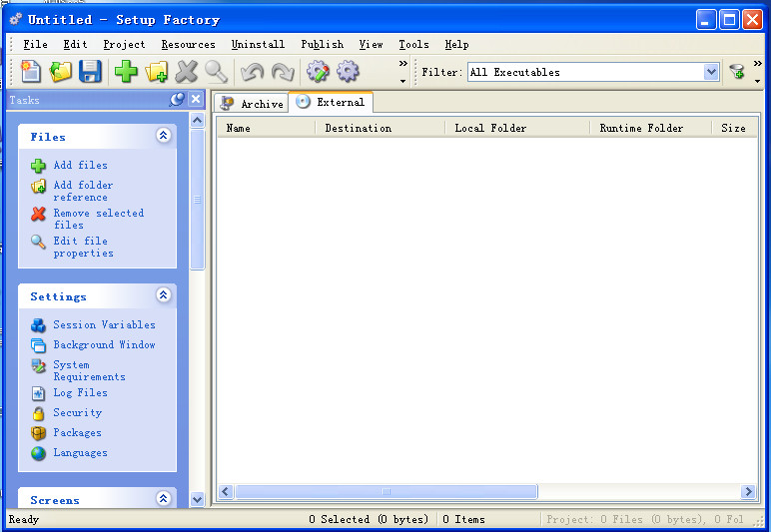Screen dimensions: 771x532
Task: Click the Open Project folder icon
Action: [x=61, y=72]
